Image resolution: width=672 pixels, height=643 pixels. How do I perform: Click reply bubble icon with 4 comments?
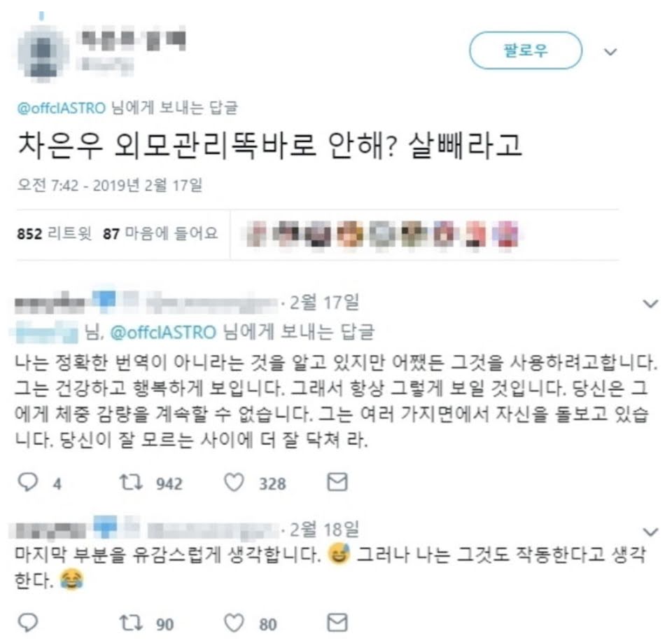click(x=28, y=482)
